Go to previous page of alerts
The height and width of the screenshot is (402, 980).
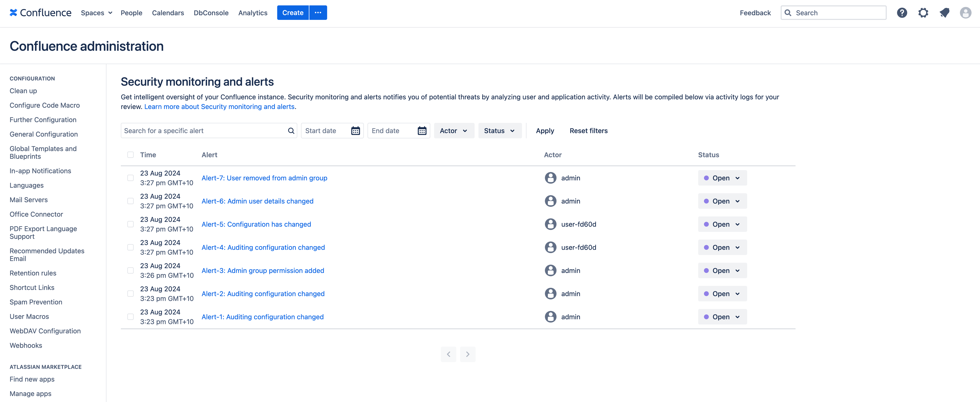[x=449, y=354]
